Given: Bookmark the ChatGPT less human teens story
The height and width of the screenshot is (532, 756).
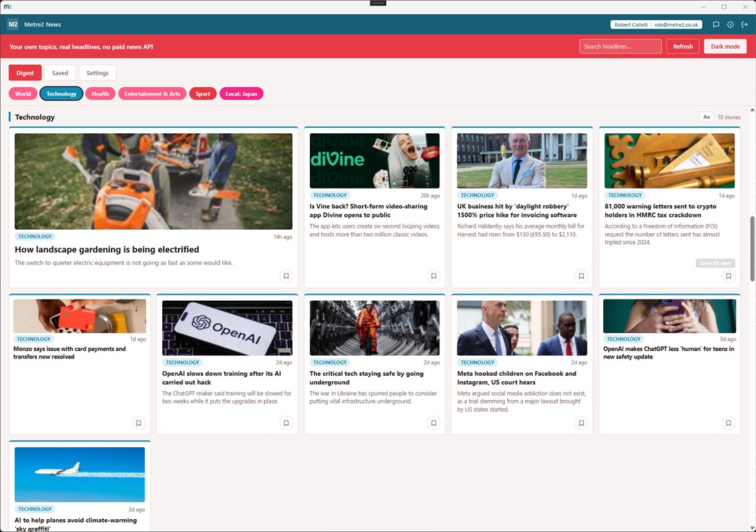Looking at the screenshot, I should 728,423.
